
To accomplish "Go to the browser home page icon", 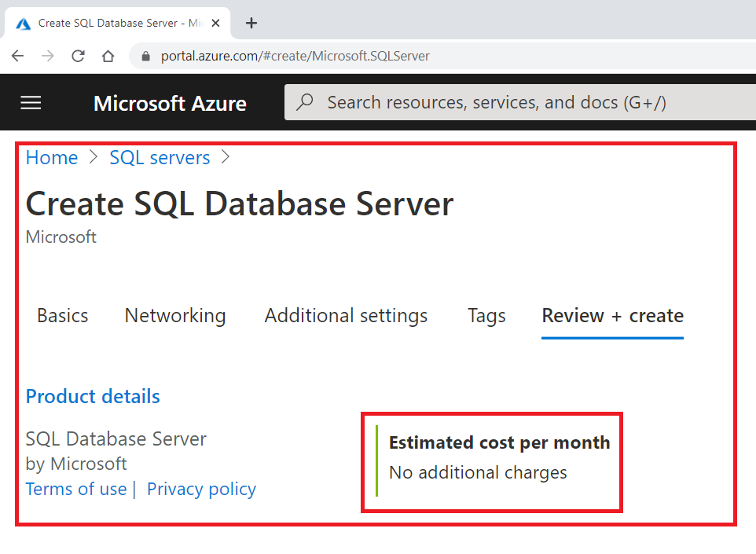I will pyautogui.click(x=108, y=56).
